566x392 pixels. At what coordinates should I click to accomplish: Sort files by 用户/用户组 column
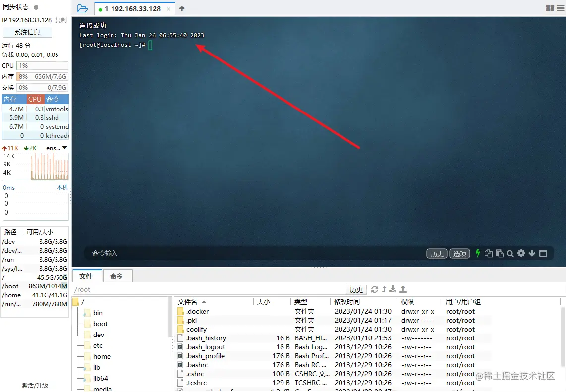coord(502,302)
